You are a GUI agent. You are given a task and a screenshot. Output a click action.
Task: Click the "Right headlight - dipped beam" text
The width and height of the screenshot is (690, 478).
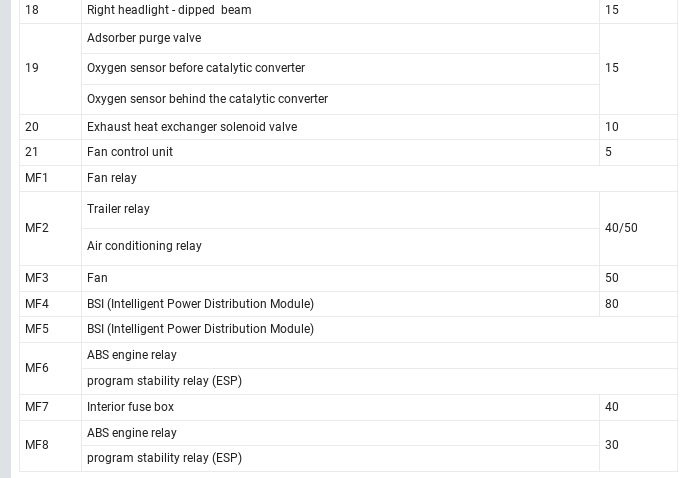(x=169, y=10)
